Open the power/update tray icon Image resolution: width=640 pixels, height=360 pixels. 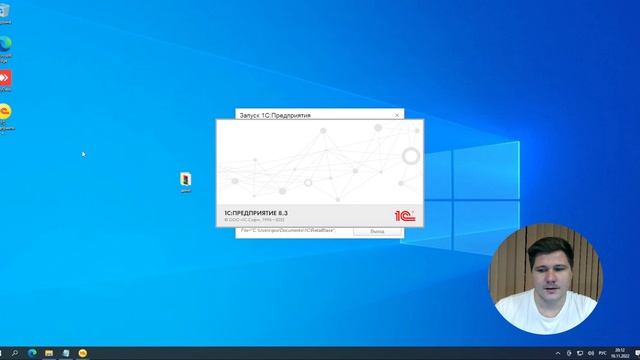569,353
